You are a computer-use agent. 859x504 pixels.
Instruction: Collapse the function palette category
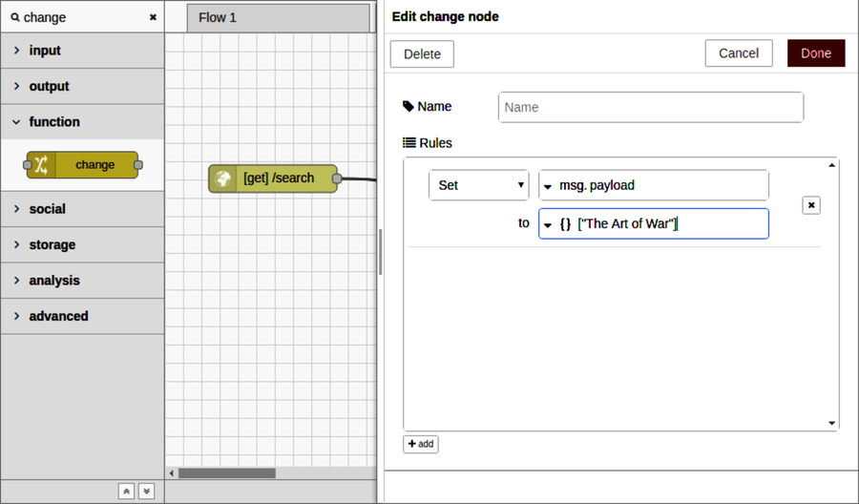[82, 121]
